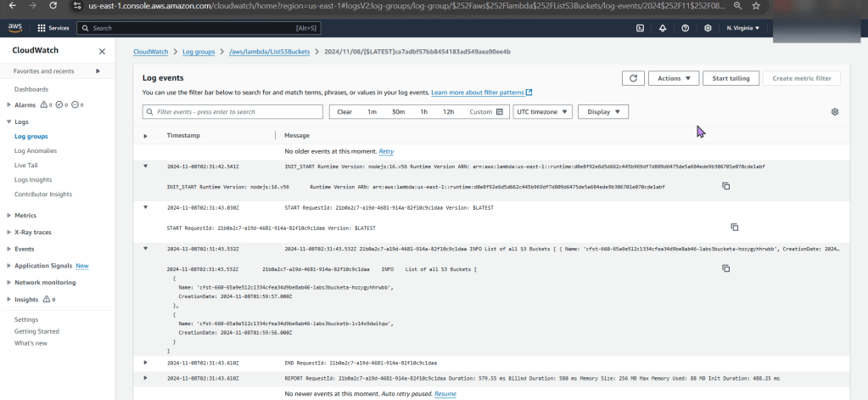Open the AWS support help icon
868x400 pixels.
pyautogui.click(x=685, y=28)
